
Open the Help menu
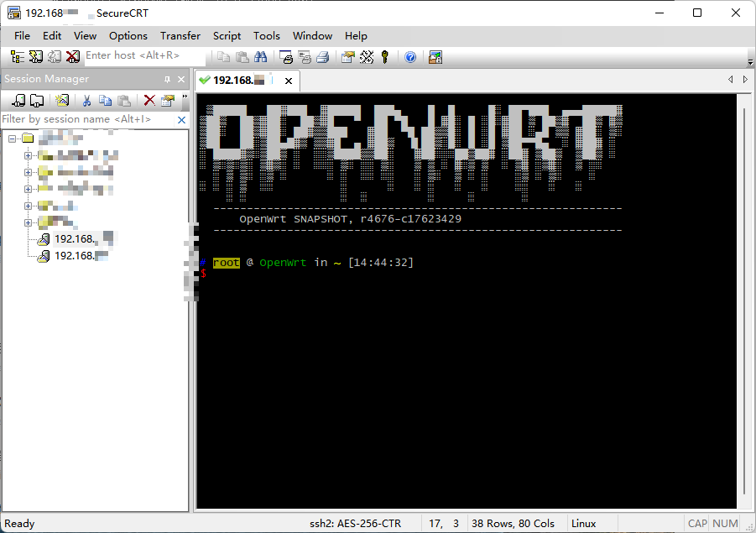tap(356, 36)
